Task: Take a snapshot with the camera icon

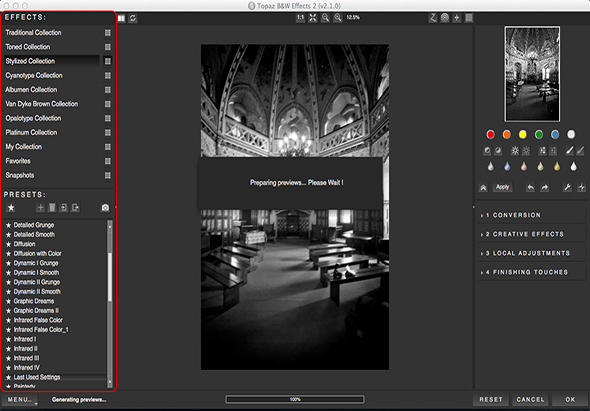Action: click(x=105, y=207)
